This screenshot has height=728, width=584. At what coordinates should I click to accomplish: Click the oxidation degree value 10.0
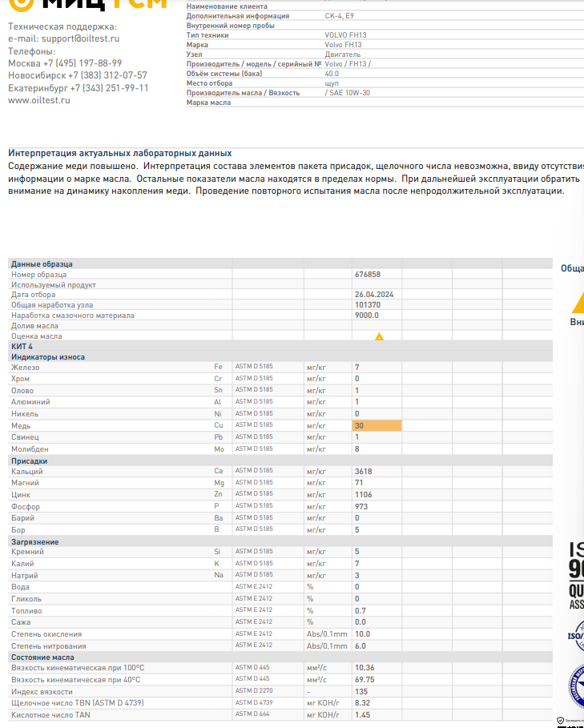pos(363,634)
